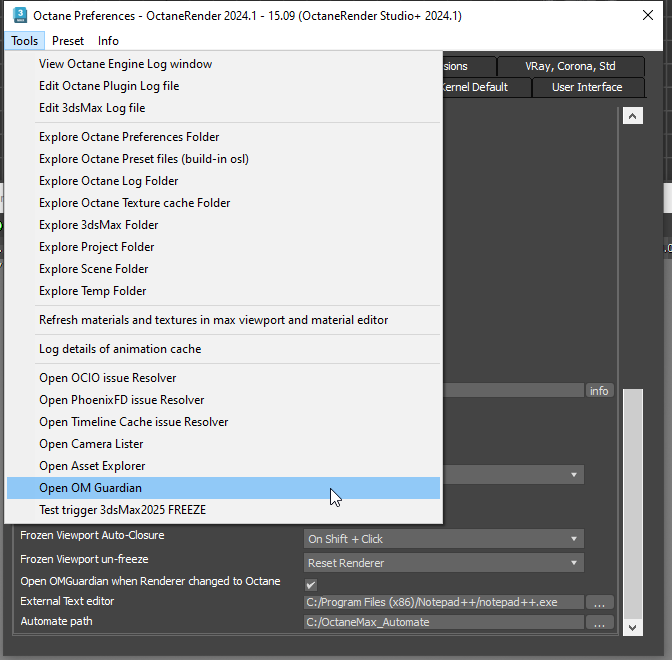Click Explore Octane Texture cache Folder
The image size is (672, 660).
[134, 203]
